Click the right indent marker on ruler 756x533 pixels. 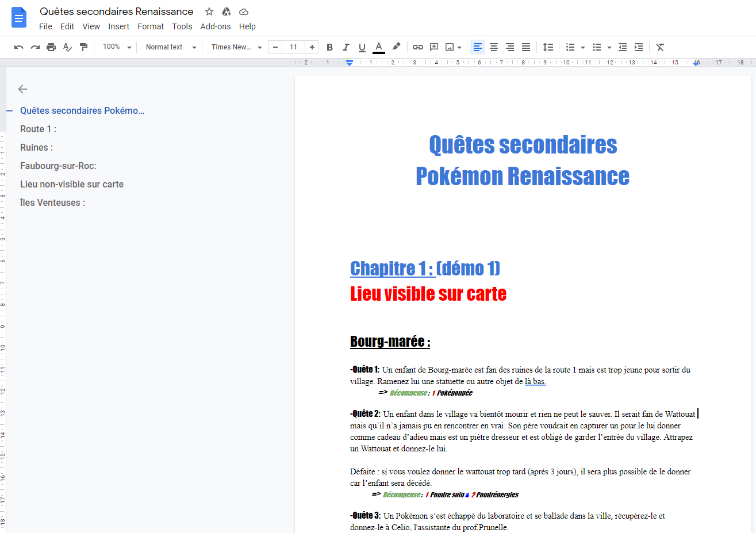tap(696, 63)
